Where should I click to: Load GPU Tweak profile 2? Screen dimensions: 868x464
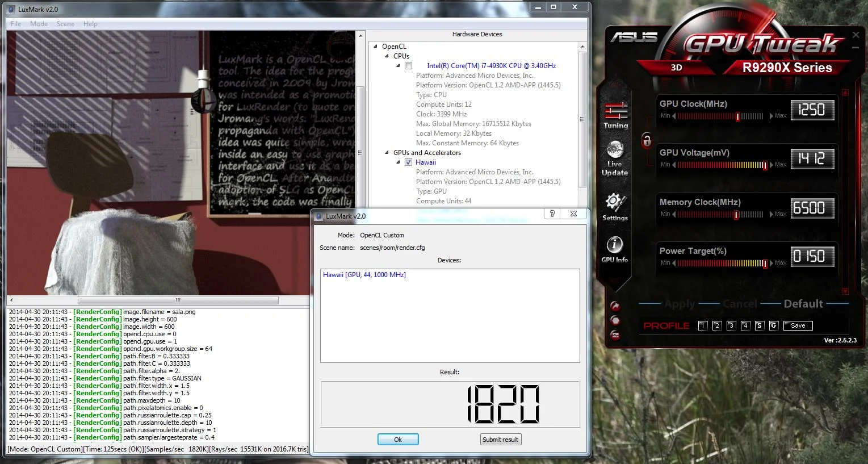717,325
